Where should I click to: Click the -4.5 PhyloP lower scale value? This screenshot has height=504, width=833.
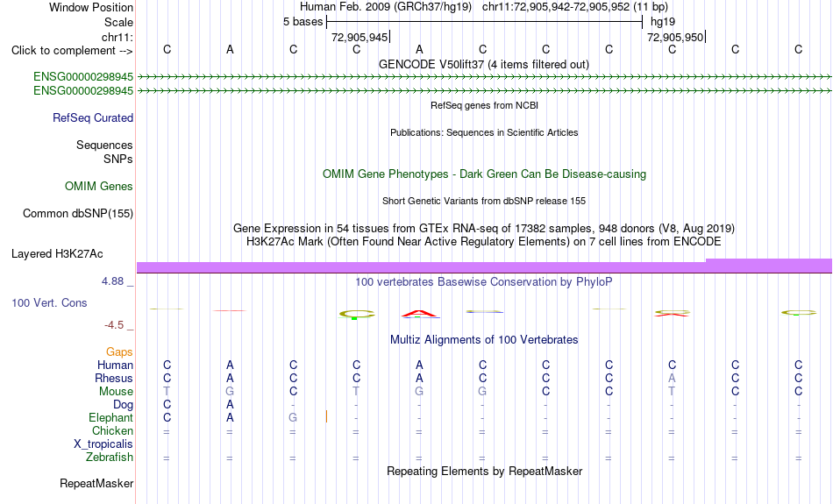pyautogui.click(x=114, y=325)
